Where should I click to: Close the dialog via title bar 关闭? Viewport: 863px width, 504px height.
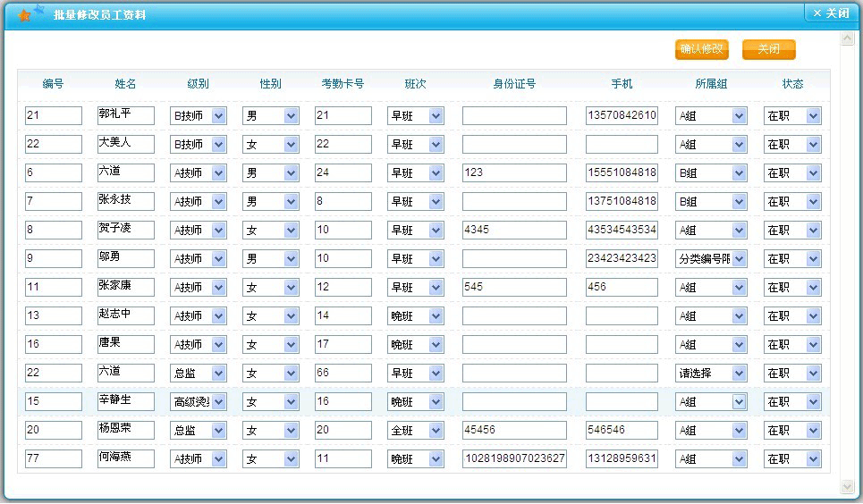pyautogui.click(x=831, y=13)
